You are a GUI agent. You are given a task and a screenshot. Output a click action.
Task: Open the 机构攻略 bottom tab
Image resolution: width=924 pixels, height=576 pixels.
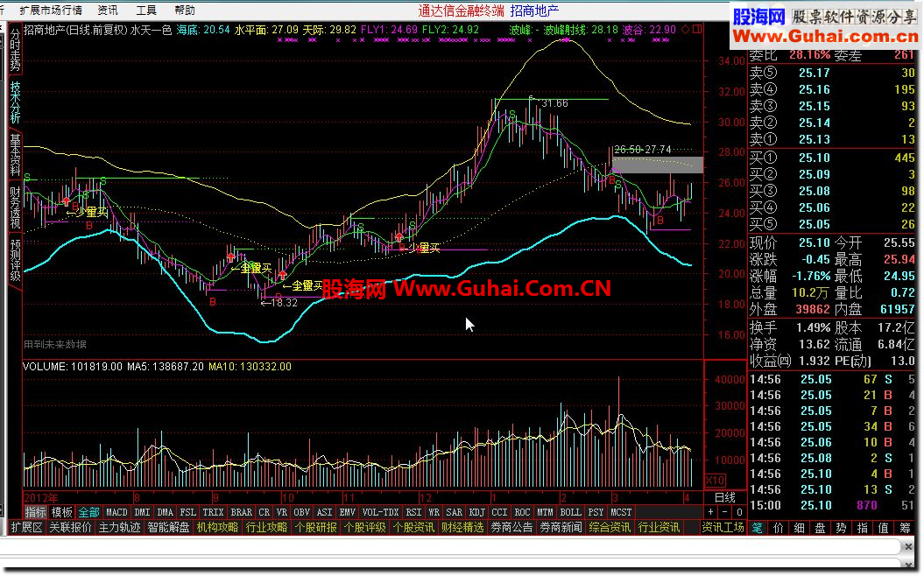coord(217,528)
